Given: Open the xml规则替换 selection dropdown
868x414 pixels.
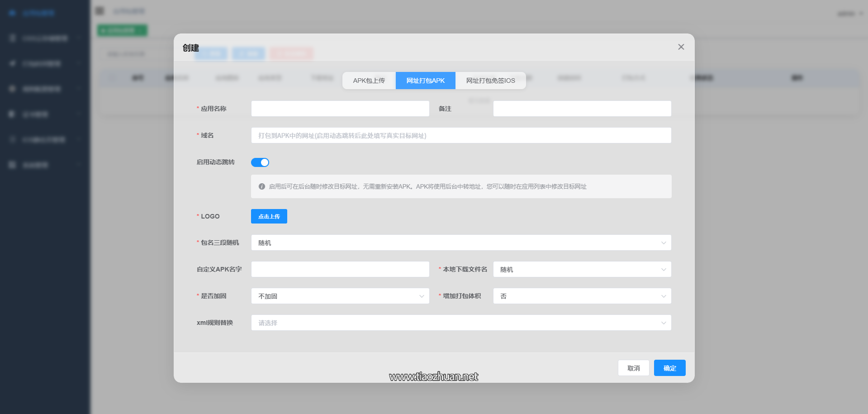Looking at the screenshot, I should pos(461,323).
